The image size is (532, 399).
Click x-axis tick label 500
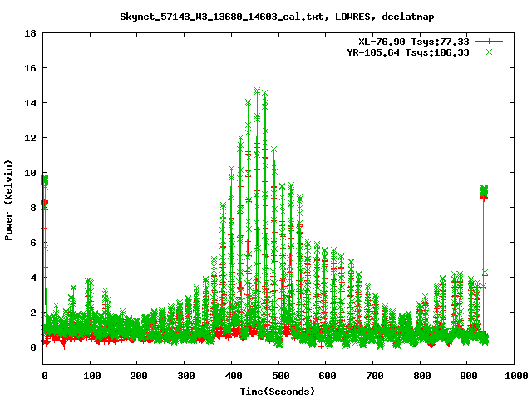click(281, 376)
